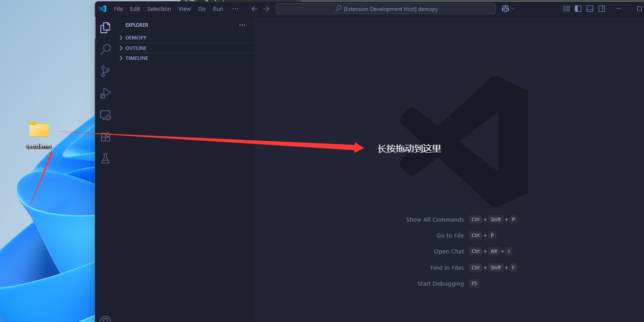Click the command center search box
The image size is (644, 322).
click(386, 9)
